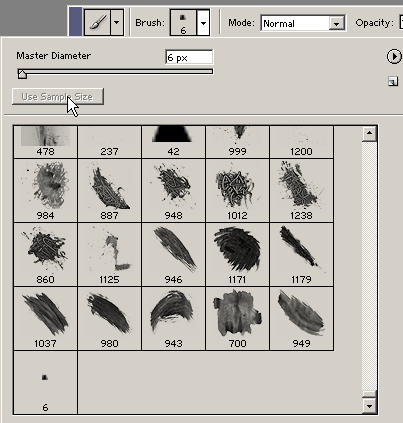Click the brush list scroll up arrow
The width and height of the screenshot is (403, 423).
tap(369, 133)
